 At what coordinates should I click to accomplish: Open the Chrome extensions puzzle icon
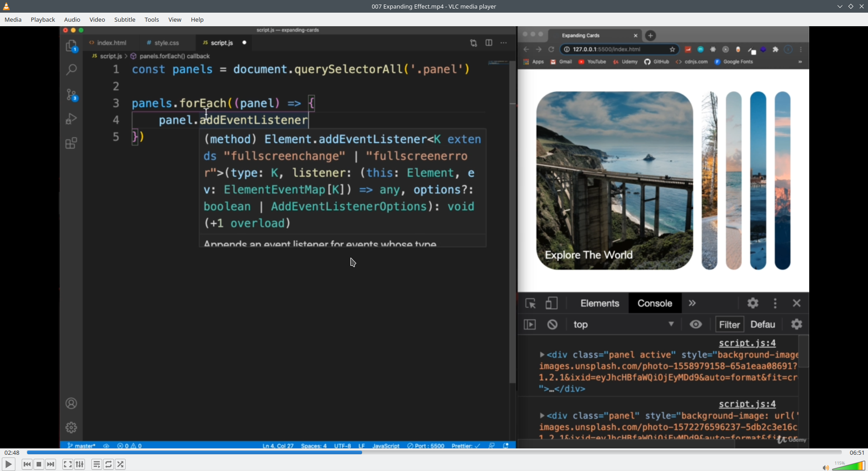point(776,49)
